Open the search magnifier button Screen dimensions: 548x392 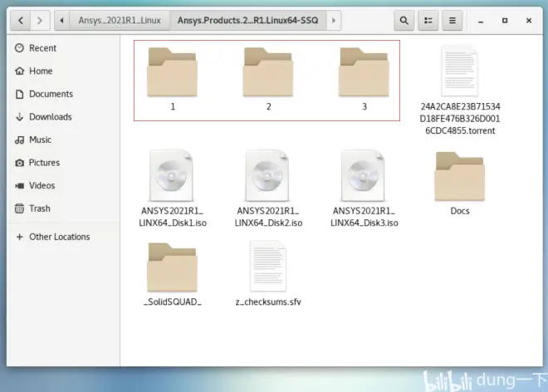click(404, 21)
